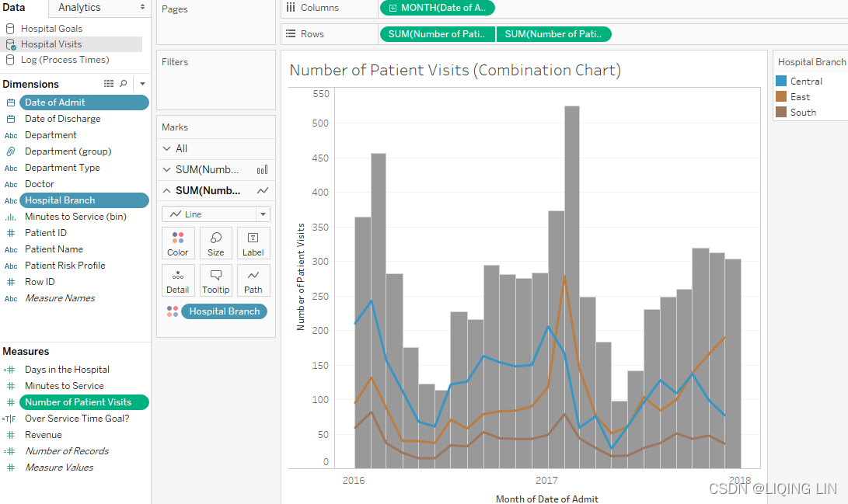Click the Hospital Goals database icon

(10, 29)
